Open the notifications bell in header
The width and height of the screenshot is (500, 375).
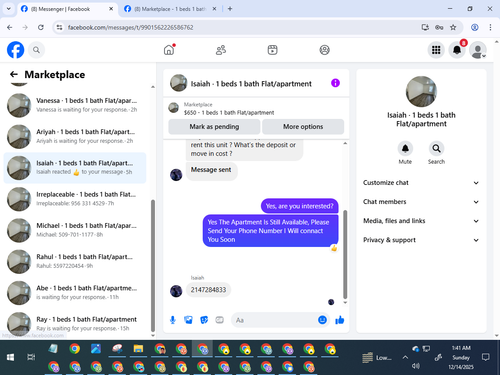tap(457, 50)
